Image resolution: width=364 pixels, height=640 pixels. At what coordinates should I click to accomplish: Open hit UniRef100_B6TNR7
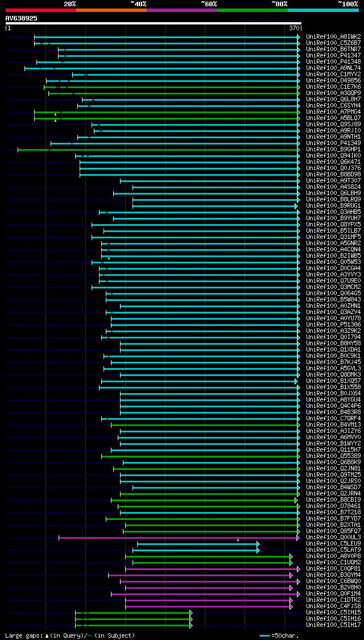[x=333, y=49]
